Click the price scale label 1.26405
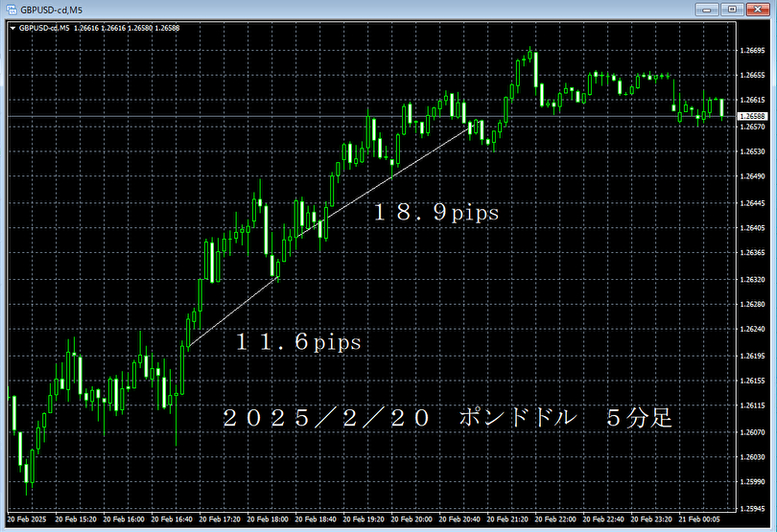This screenshot has height=532, width=777. coord(752,228)
